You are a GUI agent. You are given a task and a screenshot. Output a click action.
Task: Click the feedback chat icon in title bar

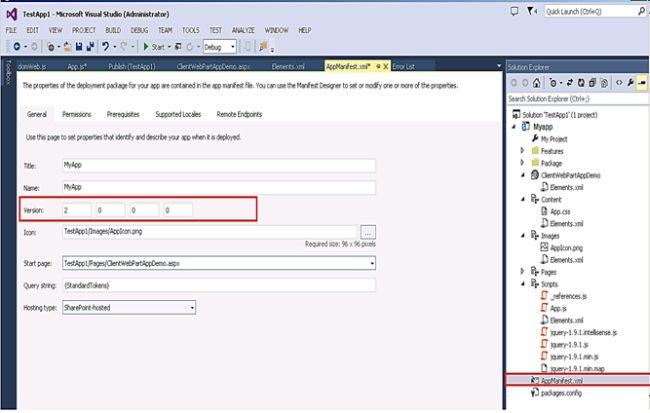click(x=514, y=11)
